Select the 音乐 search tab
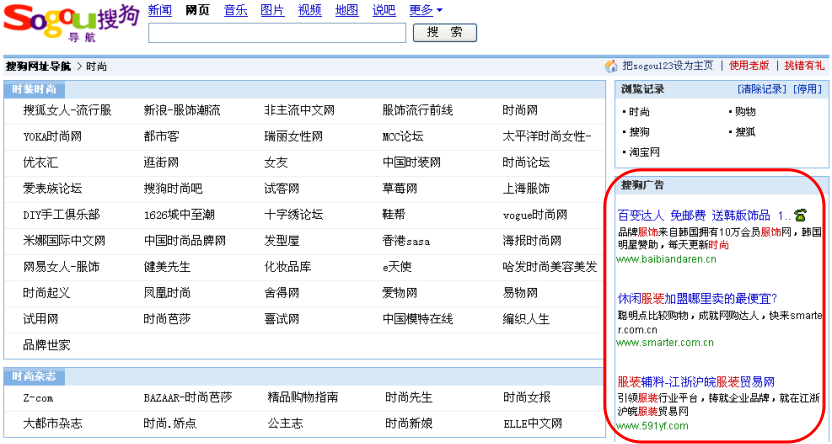 (235, 10)
